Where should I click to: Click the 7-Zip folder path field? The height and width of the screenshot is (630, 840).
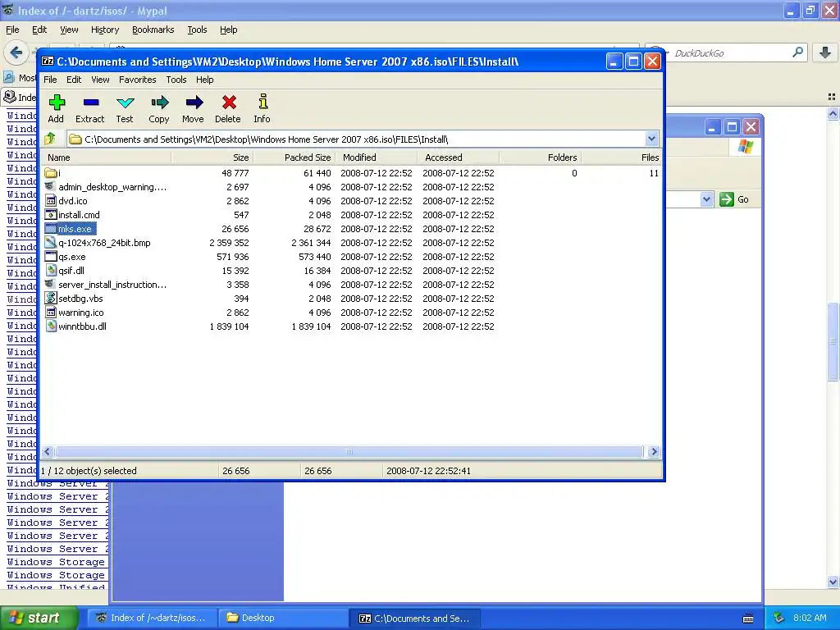[x=358, y=139]
